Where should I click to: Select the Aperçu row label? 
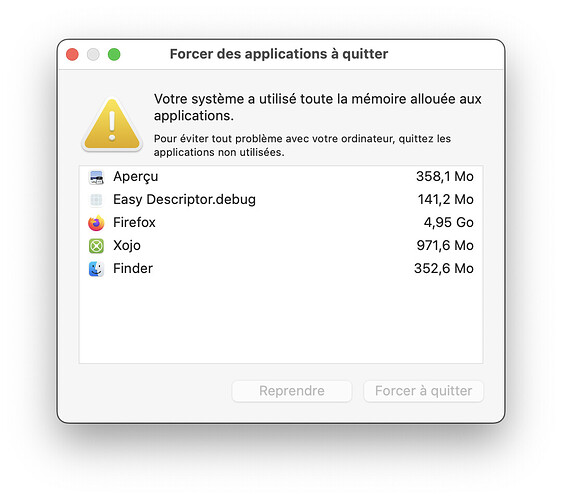(135, 177)
